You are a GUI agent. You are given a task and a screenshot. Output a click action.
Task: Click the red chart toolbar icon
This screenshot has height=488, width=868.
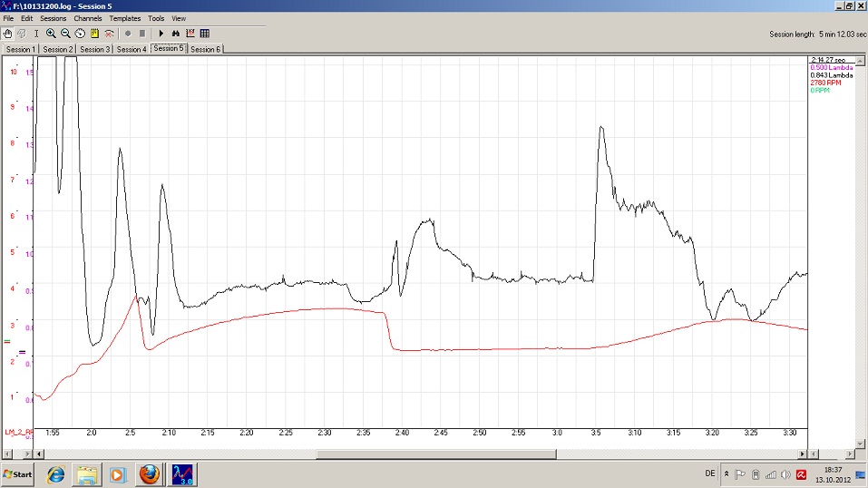pos(190,34)
